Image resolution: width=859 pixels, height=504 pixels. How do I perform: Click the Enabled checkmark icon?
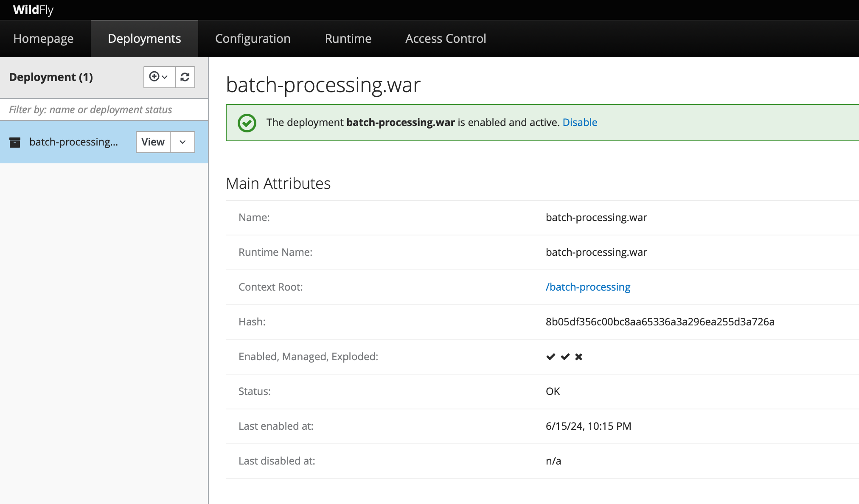coord(550,357)
